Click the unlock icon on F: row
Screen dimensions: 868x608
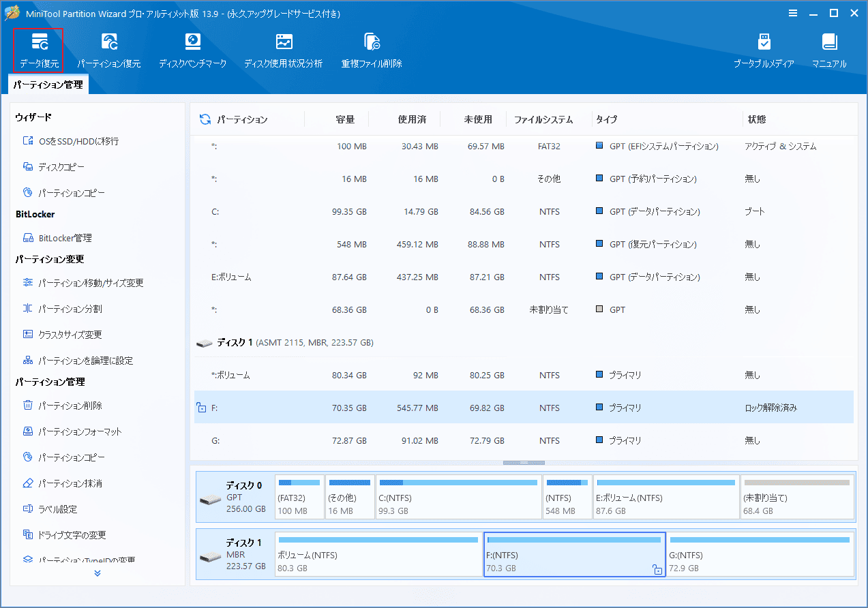point(201,408)
